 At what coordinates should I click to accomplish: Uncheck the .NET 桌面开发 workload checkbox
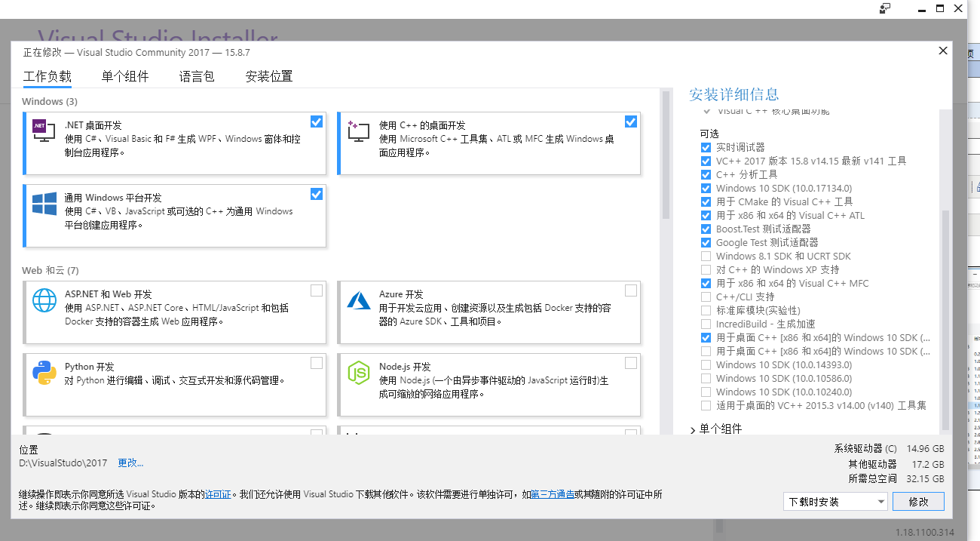click(317, 121)
